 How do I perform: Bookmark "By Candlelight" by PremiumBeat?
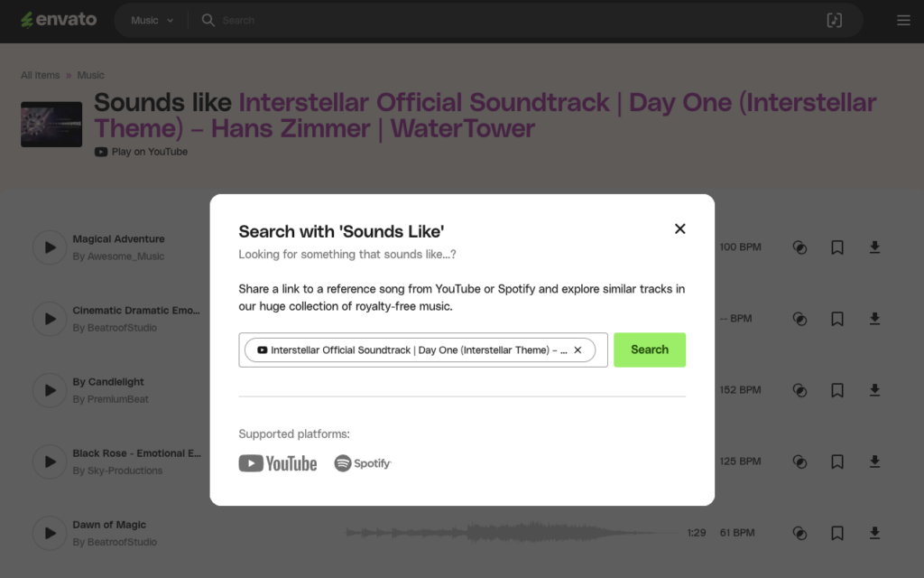coord(836,389)
